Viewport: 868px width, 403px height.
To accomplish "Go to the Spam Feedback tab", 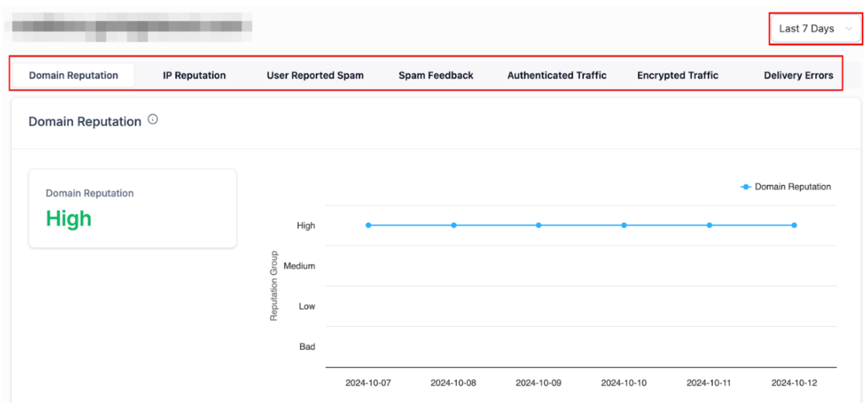I will click(436, 76).
